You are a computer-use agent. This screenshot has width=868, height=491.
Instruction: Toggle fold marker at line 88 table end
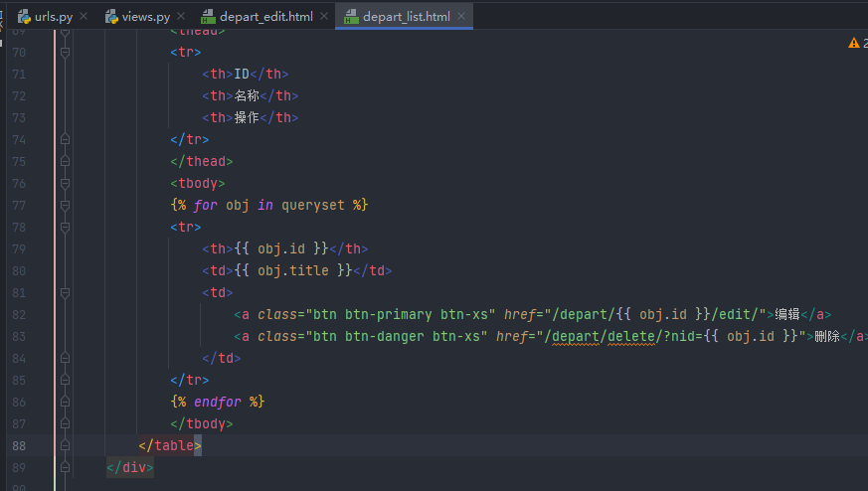pos(65,445)
